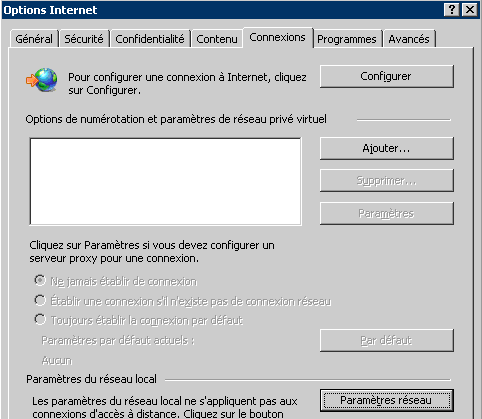Open Paramètres réseau local settings

387,400
